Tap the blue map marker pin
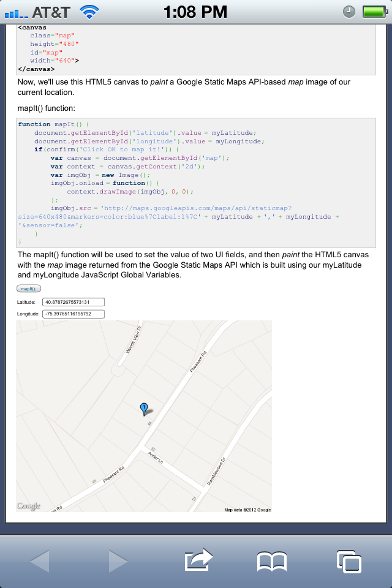 [x=144, y=409]
